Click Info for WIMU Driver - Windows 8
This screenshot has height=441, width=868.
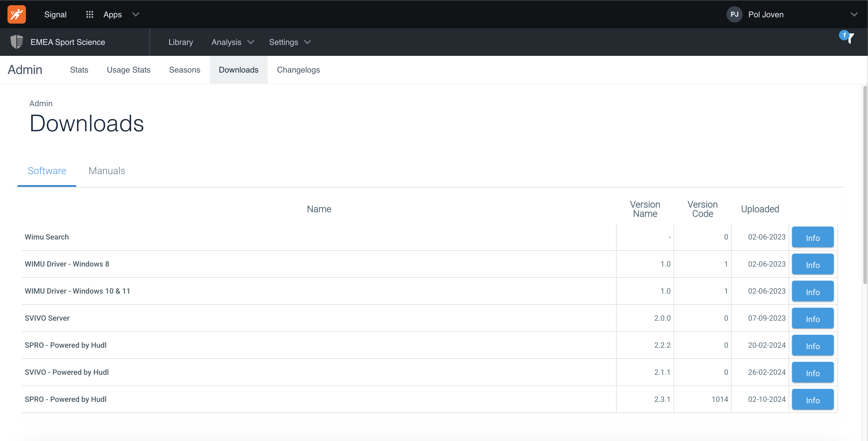812,265
